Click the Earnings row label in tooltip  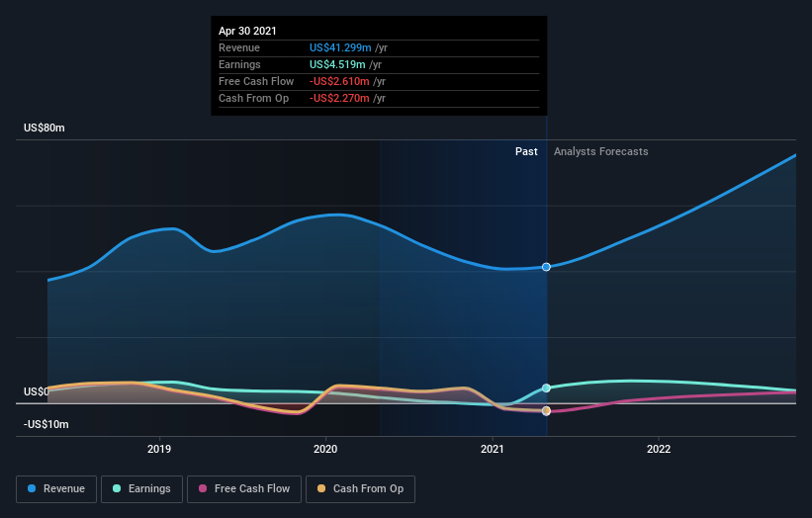click(239, 64)
